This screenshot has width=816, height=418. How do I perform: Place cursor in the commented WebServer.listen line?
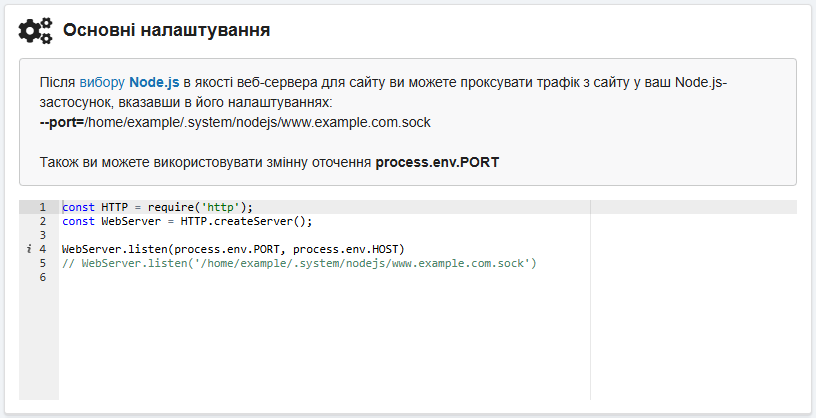point(300,263)
